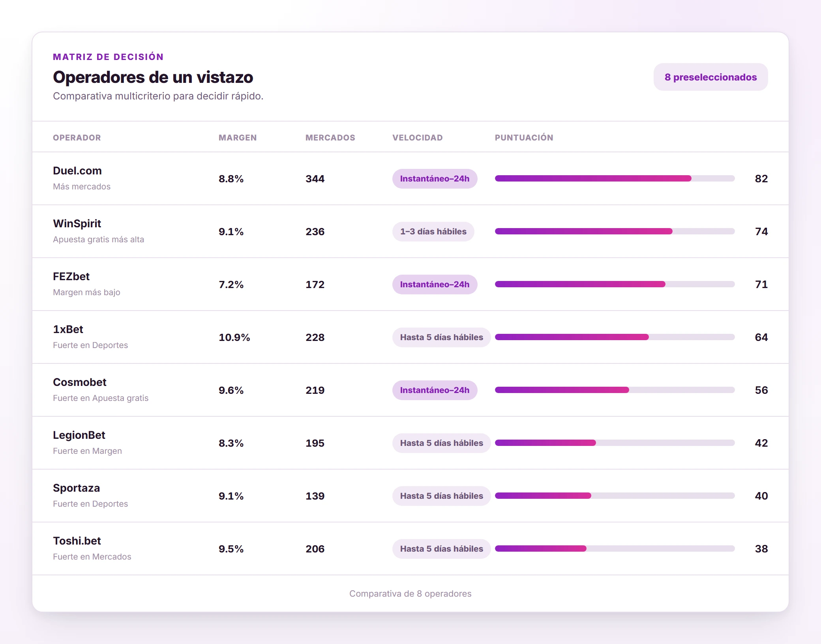821x644 pixels.
Task: Click Cosmobet's 'Instantáneo–24h' speed pill
Action: [435, 390]
